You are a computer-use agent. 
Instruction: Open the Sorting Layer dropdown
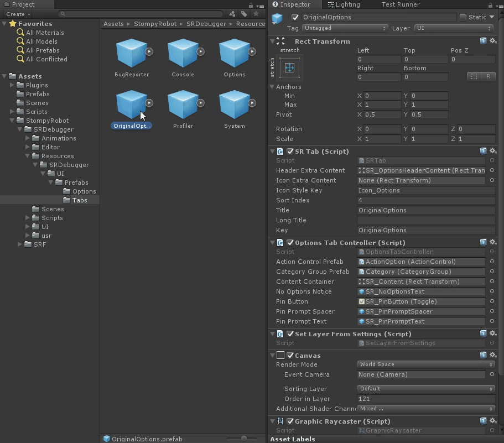click(x=426, y=389)
